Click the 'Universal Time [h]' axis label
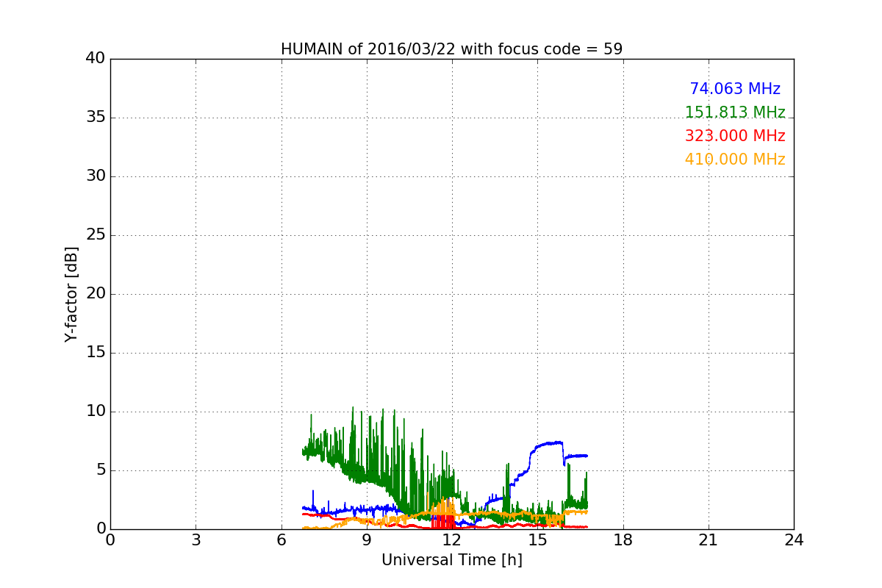This screenshot has height=588, width=882. (452, 560)
